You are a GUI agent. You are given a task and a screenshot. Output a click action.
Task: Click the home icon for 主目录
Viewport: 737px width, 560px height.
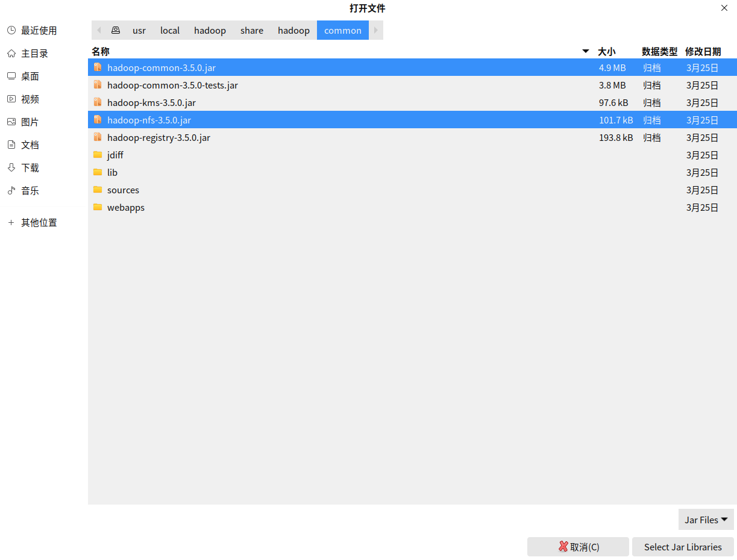pos(11,53)
